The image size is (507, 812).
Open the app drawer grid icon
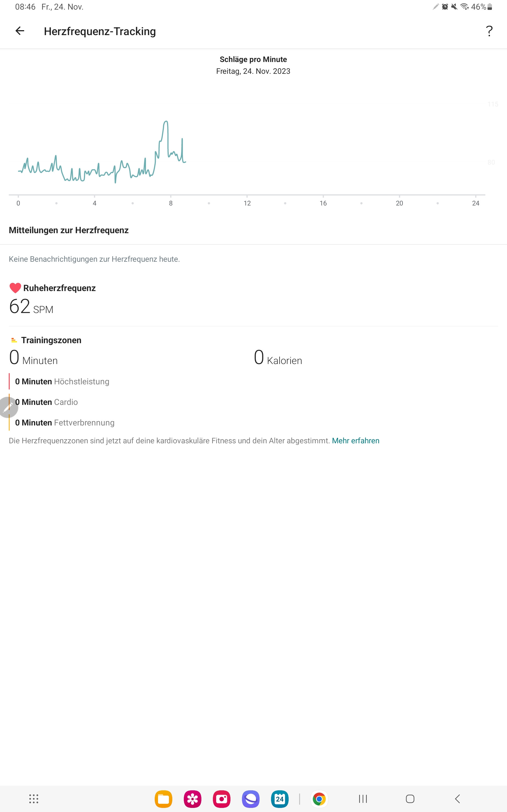tap(33, 799)
